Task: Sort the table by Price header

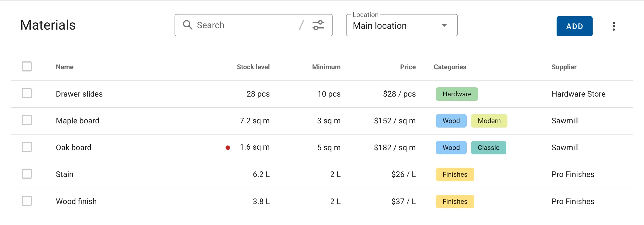Action: [x=408, y=67]
